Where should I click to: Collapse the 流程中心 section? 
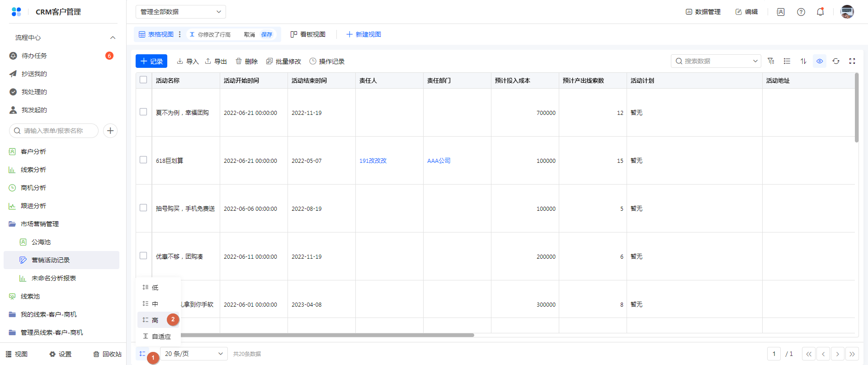click(x=113, y=38)
